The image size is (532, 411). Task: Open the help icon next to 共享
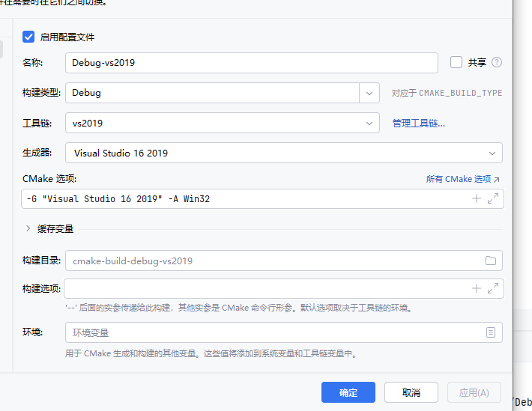tap(496, 62)
